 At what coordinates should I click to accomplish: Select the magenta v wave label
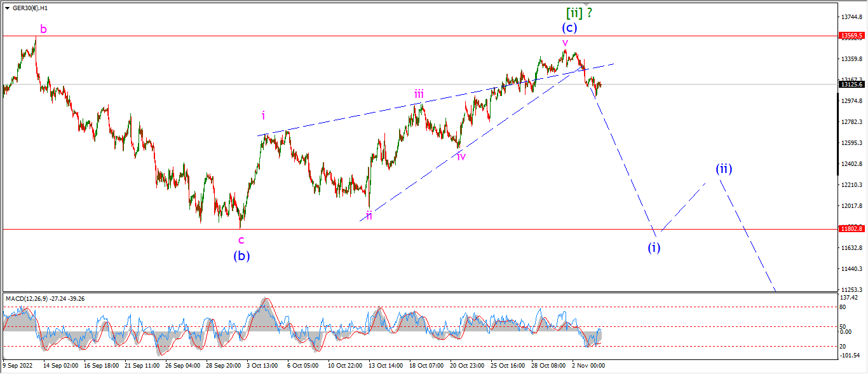pyautogui.click(x=565, y=43)
